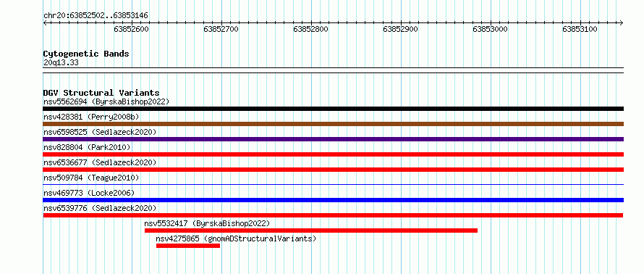Click ruler position 63852800
Viewport: 644px width, 274px height.
click(x=311, y=29)
